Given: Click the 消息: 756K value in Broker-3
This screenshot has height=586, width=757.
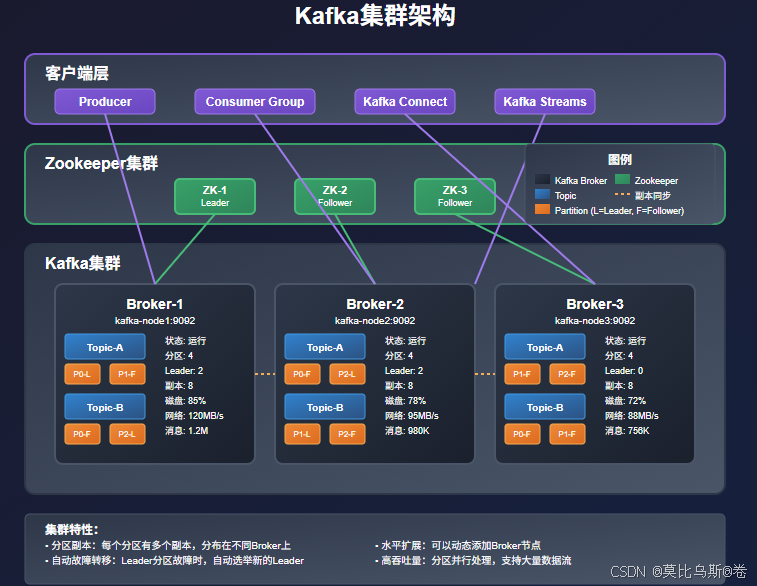Looking at the screenshot, I should coord(627,431).
